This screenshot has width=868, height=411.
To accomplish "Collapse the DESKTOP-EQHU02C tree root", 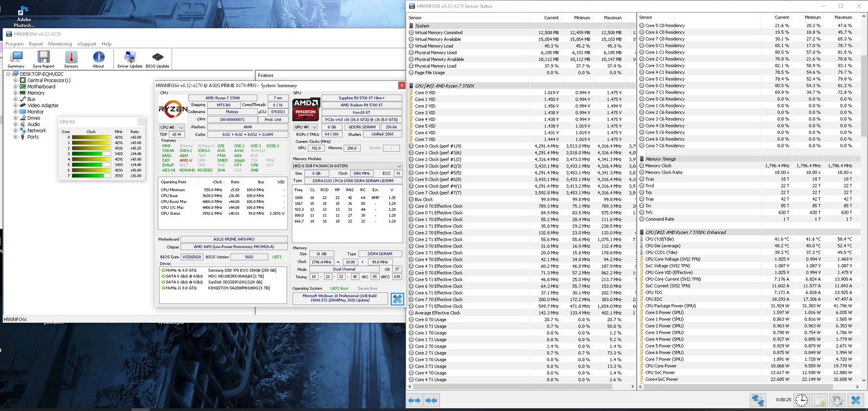I will [x=8, y=74].
